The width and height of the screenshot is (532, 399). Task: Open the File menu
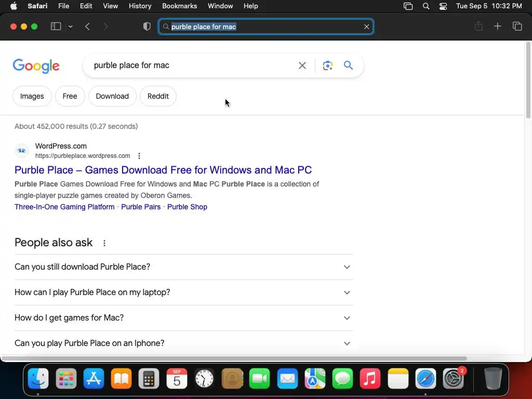pyautogui.click(x=64, y=6)
